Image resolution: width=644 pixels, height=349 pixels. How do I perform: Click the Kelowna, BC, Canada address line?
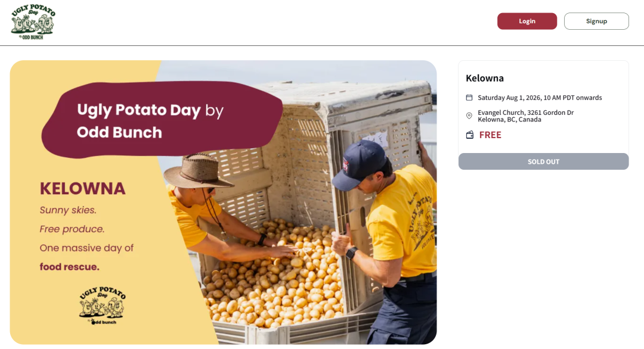pos(509,120)
